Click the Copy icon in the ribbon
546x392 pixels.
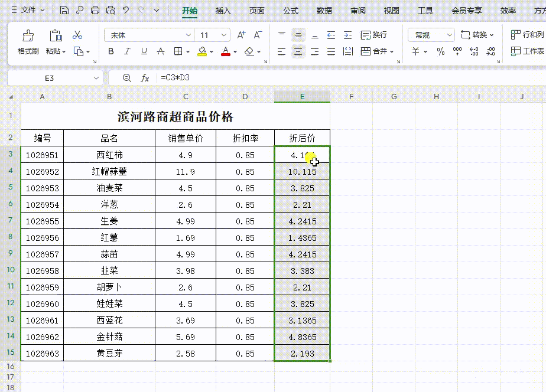pos(79,51)
